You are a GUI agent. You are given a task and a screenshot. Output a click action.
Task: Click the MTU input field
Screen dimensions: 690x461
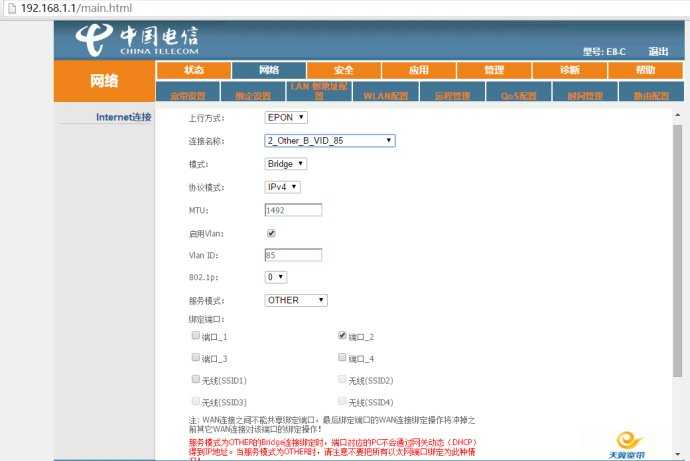(293, 210)
